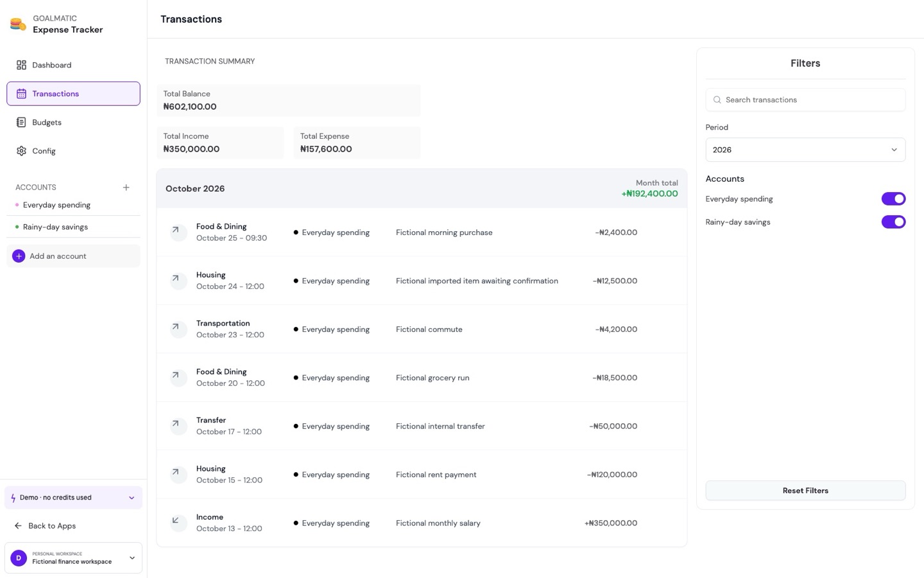The height and width of the screenshot is (578, 924).
Task: Click the lightning bolt demo credits icon
Action: [13, 498]
